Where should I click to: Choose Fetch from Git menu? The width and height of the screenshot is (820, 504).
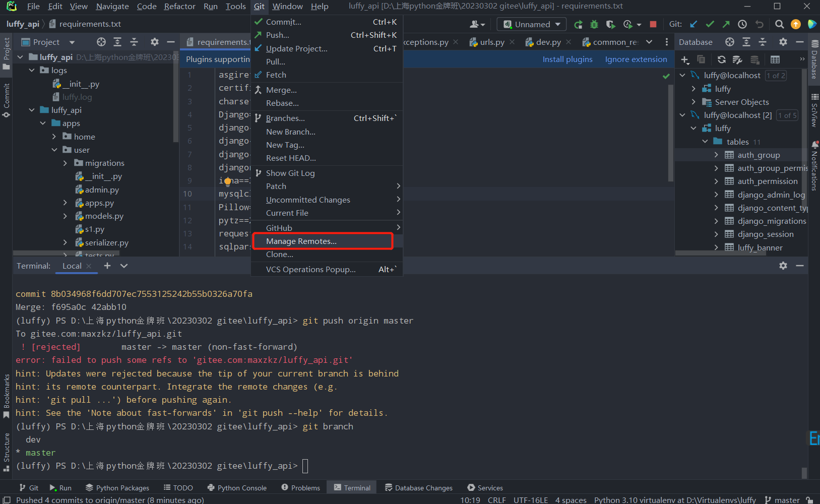[x=327, y=75]
